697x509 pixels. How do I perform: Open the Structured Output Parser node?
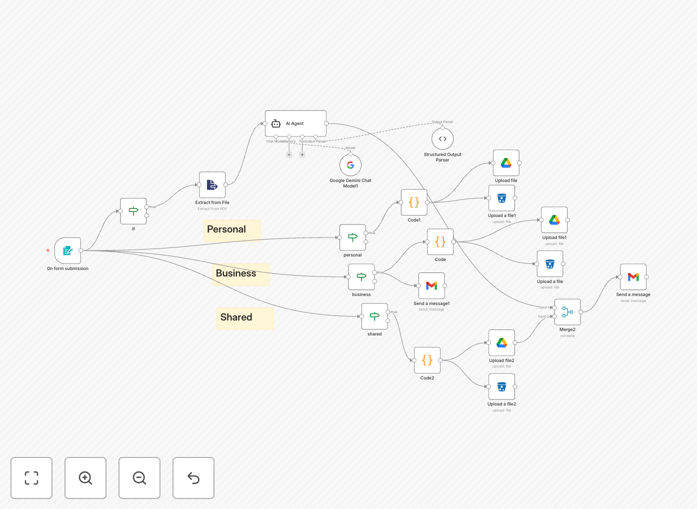(x=442, y=139)
